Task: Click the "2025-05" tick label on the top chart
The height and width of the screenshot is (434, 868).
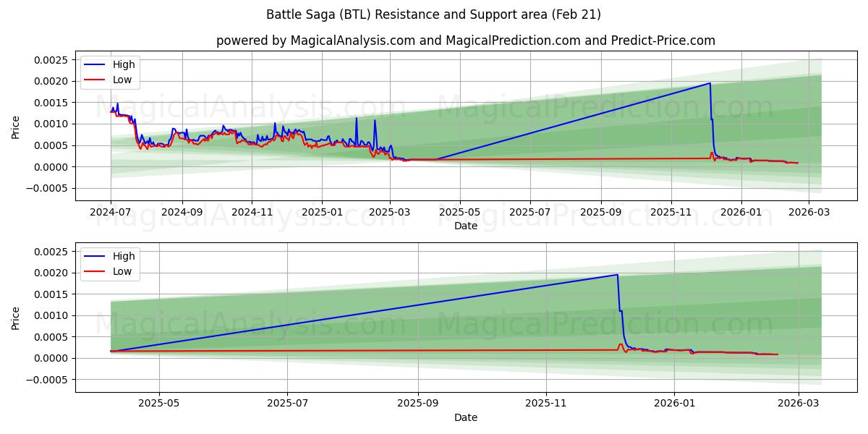Action: pyautogui.click(x=460, y=213)
